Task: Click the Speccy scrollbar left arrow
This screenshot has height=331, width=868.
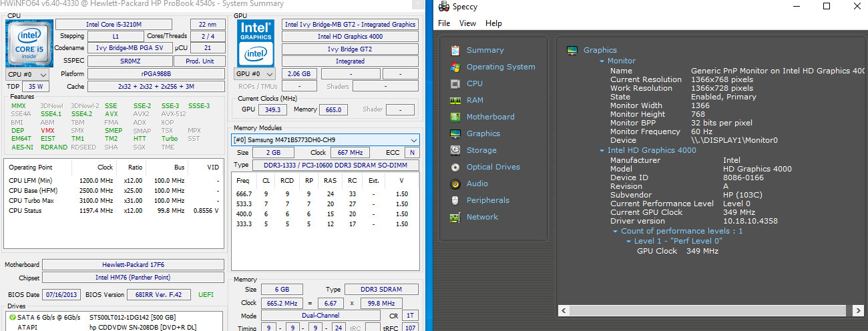Action: click(562, 310)
